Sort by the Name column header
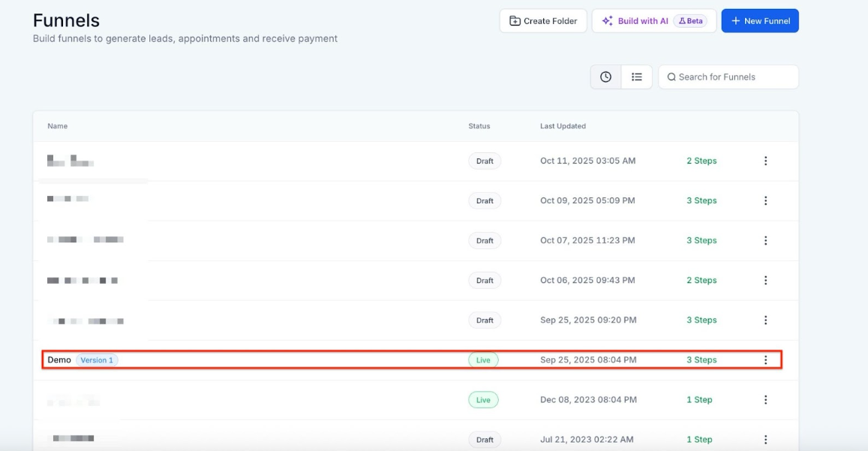This screenshot has height=451, width=868. tap(58, 126)
